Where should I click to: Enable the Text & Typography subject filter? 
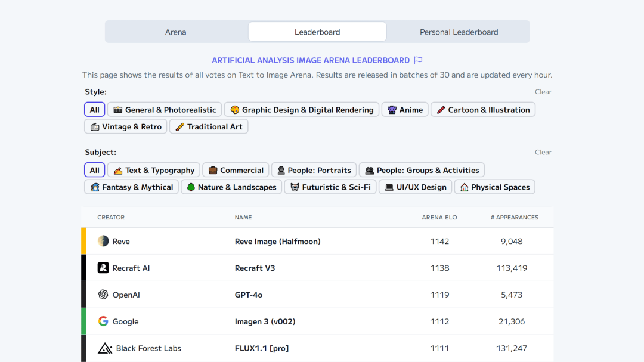click(x=154, y=170)
